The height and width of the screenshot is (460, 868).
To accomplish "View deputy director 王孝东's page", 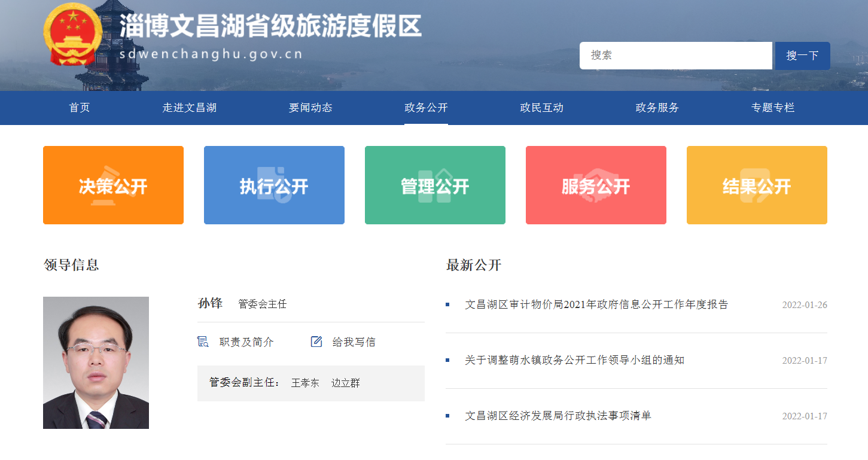I will (x=305, y=383).
